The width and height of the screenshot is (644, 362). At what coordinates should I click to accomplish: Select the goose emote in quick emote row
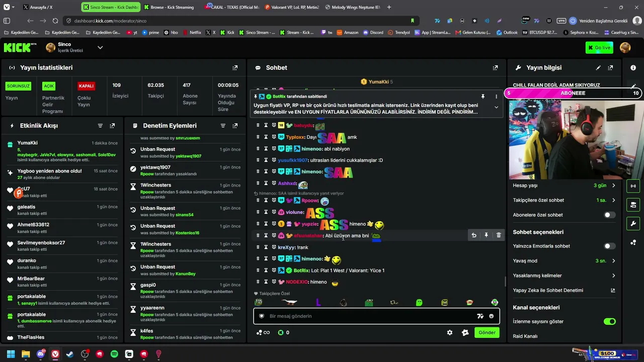click(289, 302)
